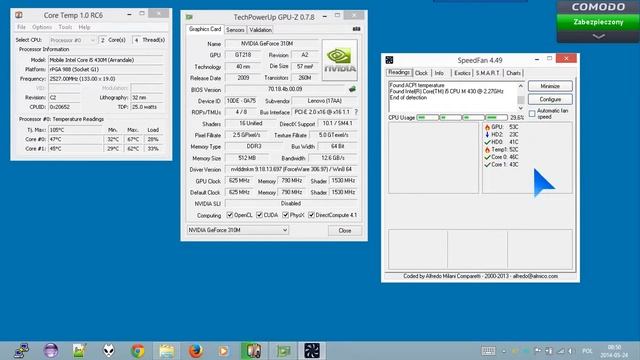Image resolution: width=640 pixels, height=360 pixels.
Task: Click the SpeedFan title bar icon
Action: pyautogui.click(x=389, y=60)
